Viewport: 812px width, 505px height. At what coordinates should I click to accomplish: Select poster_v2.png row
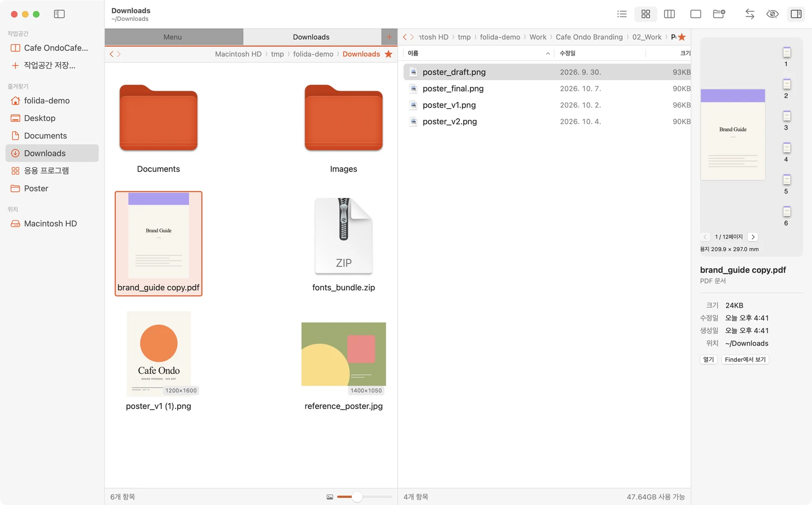pos(547,121)
